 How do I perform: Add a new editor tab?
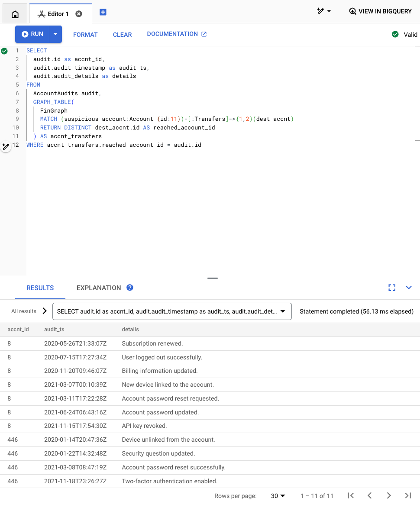[103, 12]
